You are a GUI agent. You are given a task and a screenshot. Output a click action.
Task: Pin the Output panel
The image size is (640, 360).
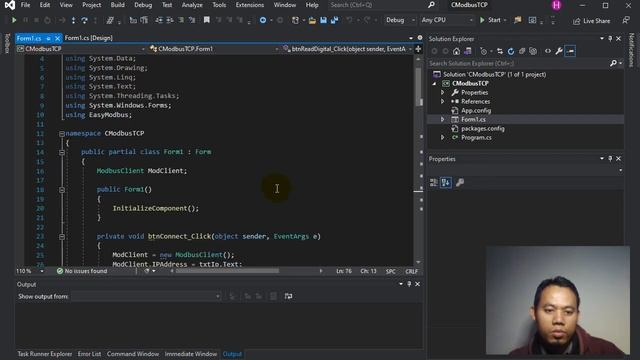point(409,284)
